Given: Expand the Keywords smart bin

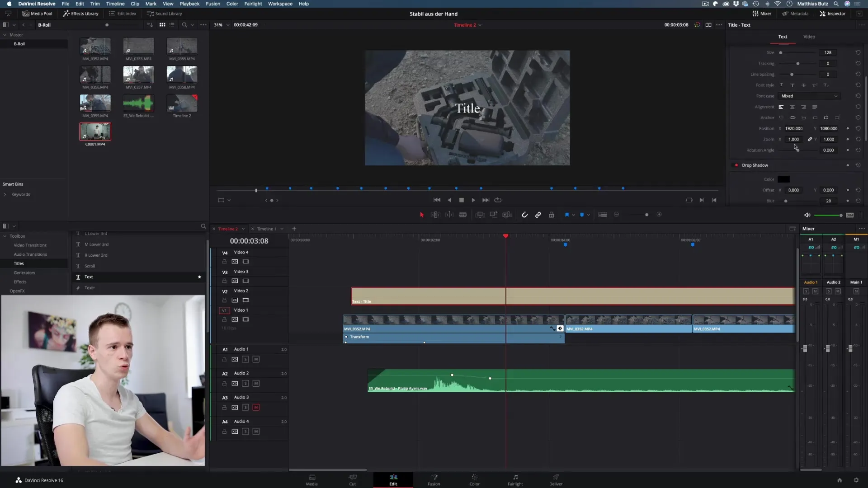Looking at the screenshot, I should tap(5, 194).
